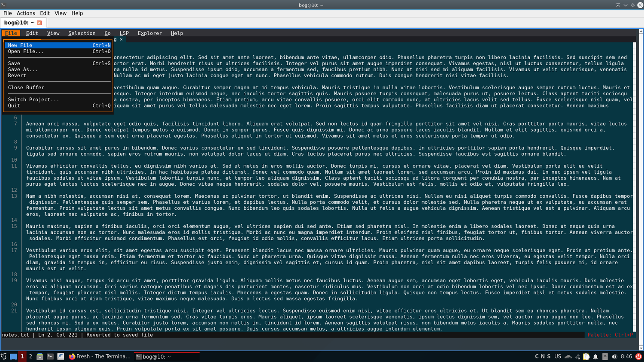This screenshot has width=644, height=362.
Task: Open the applications menu icon in taskbar
Action: 4,356
